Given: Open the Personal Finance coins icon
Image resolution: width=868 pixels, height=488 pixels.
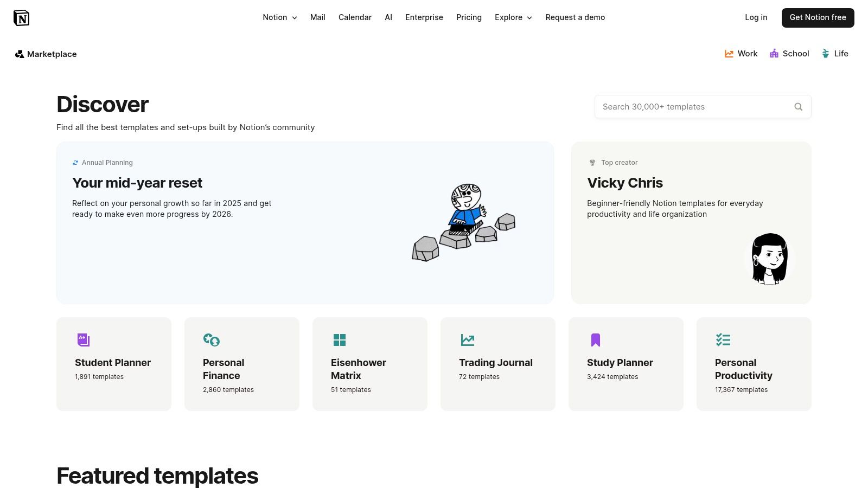Looking at the screenshot, I should 211,340.
